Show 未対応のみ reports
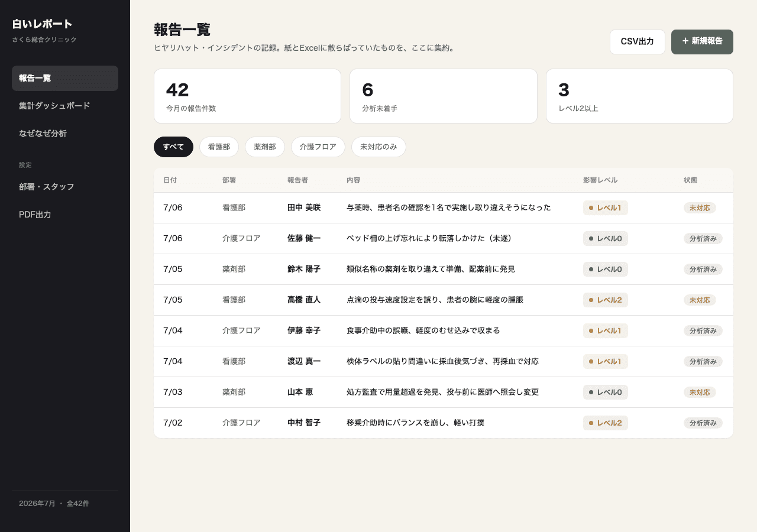757x532 pixels. click(x=378, y=147)
